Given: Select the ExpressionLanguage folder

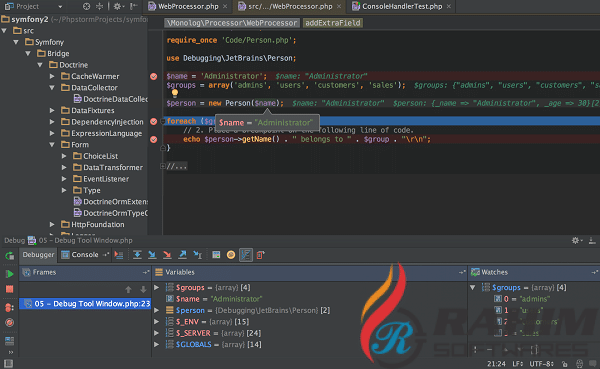Looking at the screenshot, I should (x=101, y=134).
